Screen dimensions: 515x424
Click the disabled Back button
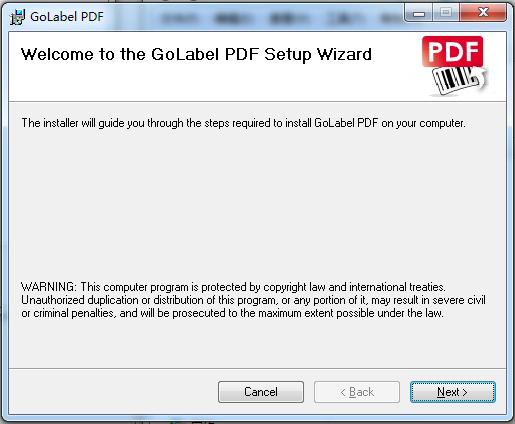[357, 392]
